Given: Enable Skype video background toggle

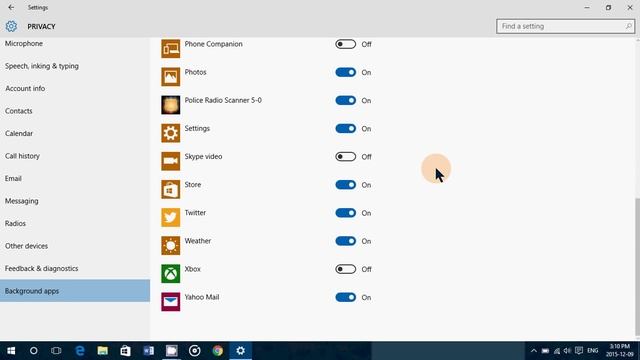Looking at the screenshot, I should tap(345, 157).
